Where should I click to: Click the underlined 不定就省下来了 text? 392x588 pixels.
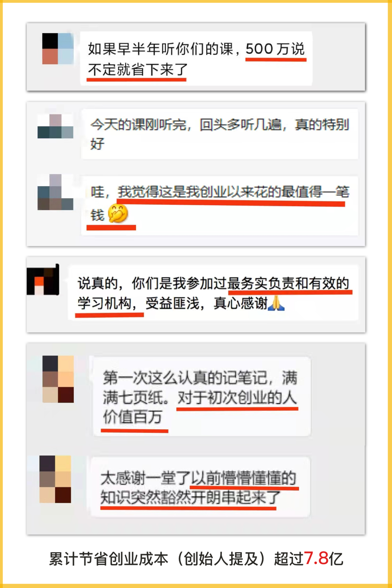[x=138, y=69]
